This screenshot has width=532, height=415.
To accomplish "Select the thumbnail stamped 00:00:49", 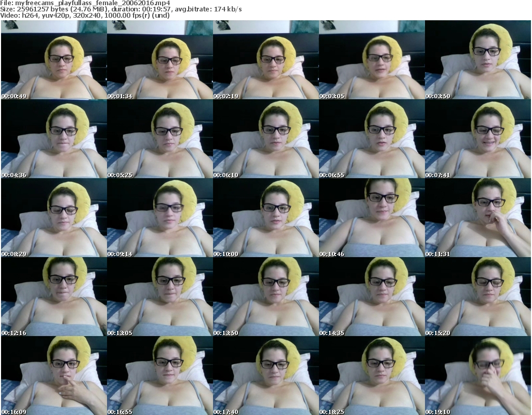I will coord(54,60).
